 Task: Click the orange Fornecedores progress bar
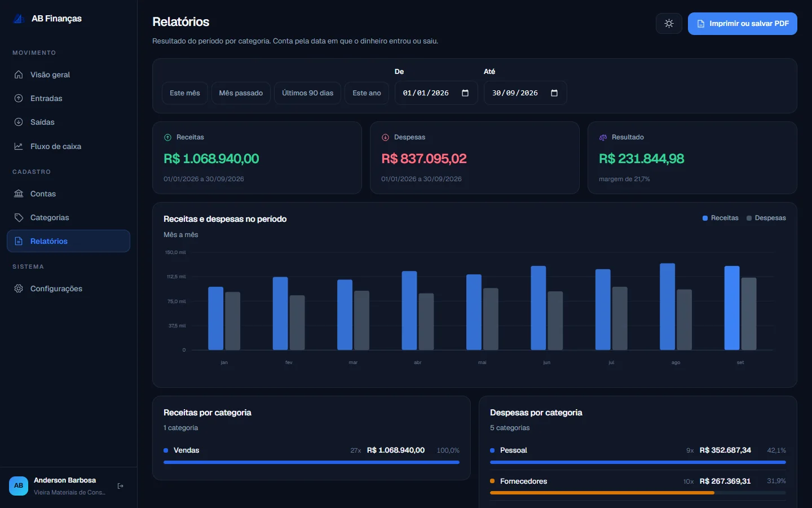(602, 493)
